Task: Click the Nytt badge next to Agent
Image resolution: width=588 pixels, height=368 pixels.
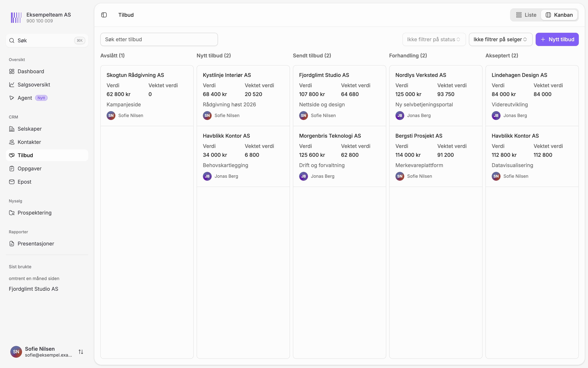Action: (41, 98)
